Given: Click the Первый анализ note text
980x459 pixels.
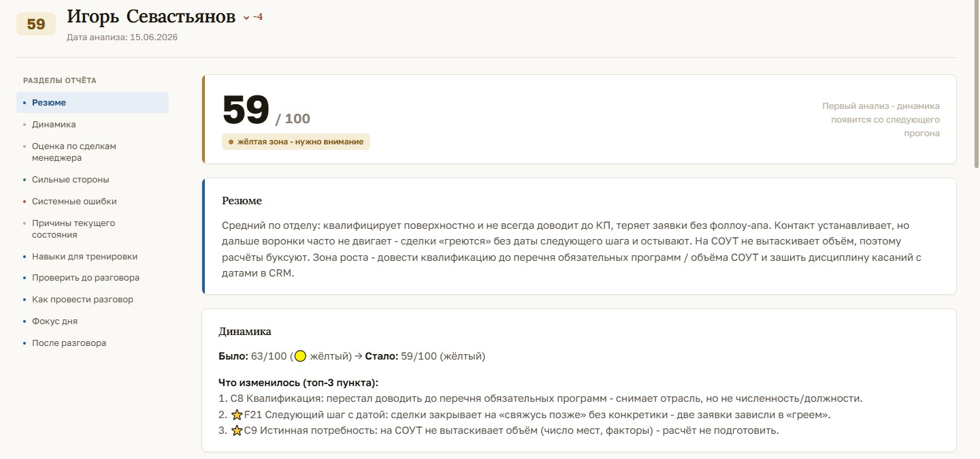Looking at the screenshot, I should coord(881,120).
